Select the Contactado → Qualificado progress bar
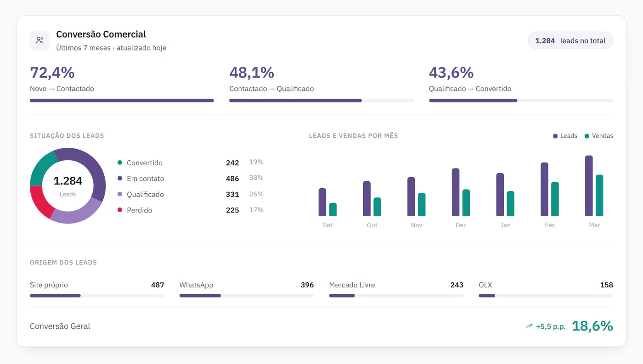The width and height of the screenshot is (643, 364). pyautogui.click(x=321, y=101)
